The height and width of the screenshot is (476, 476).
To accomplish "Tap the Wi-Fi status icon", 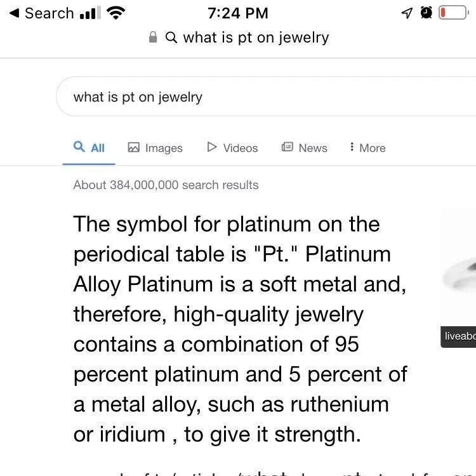I will point(116,13).
